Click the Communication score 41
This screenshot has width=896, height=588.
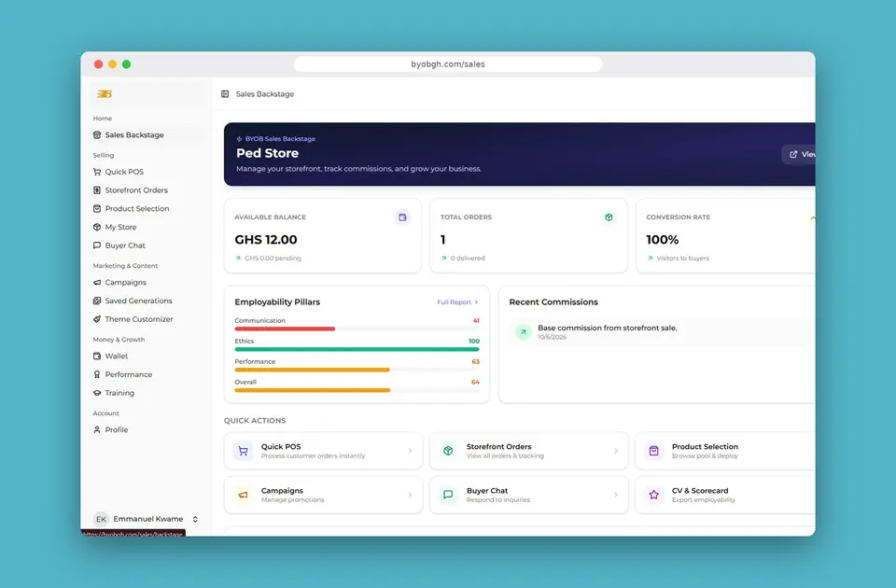[476, 320]
